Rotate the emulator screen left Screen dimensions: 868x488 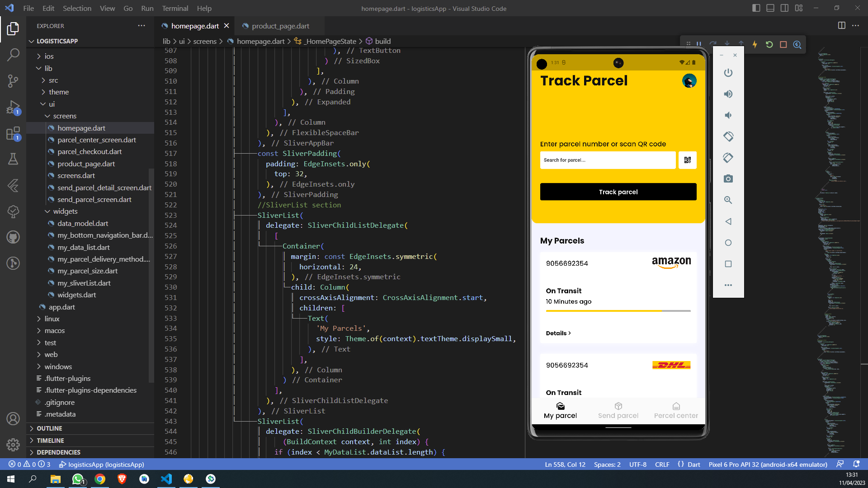click(728, 136)
